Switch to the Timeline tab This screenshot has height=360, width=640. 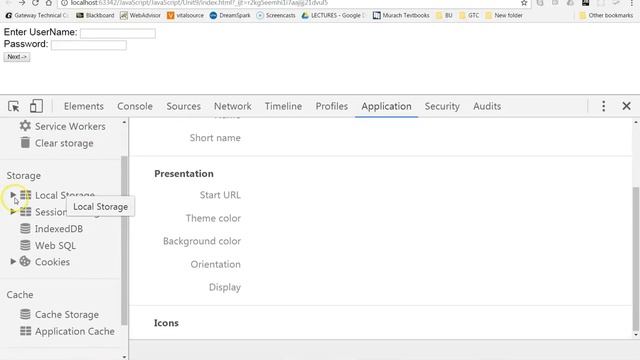click(283, 106)
